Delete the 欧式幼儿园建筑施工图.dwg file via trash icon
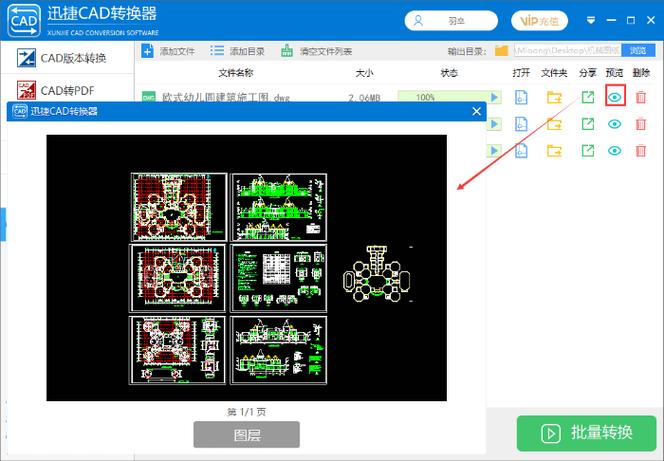Screen dimensions: 664x461 click(x=641, y=97)
